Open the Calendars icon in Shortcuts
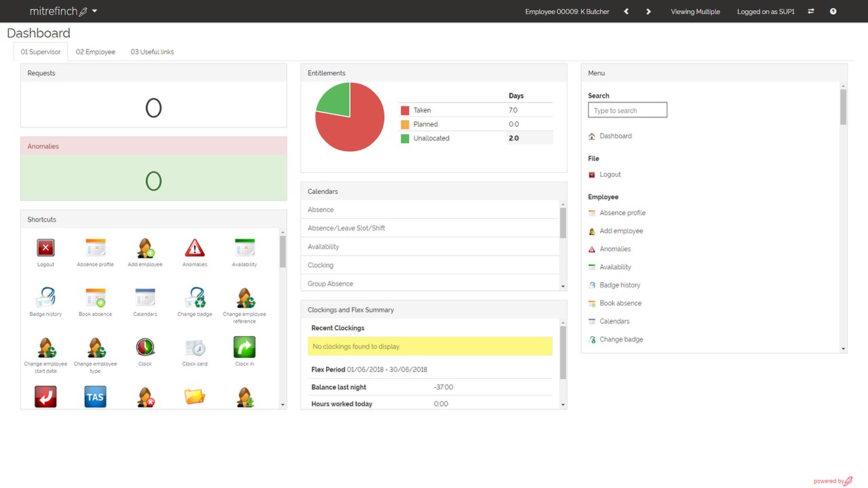Viewport: 868px width, 488px height. tap(145, 298)
